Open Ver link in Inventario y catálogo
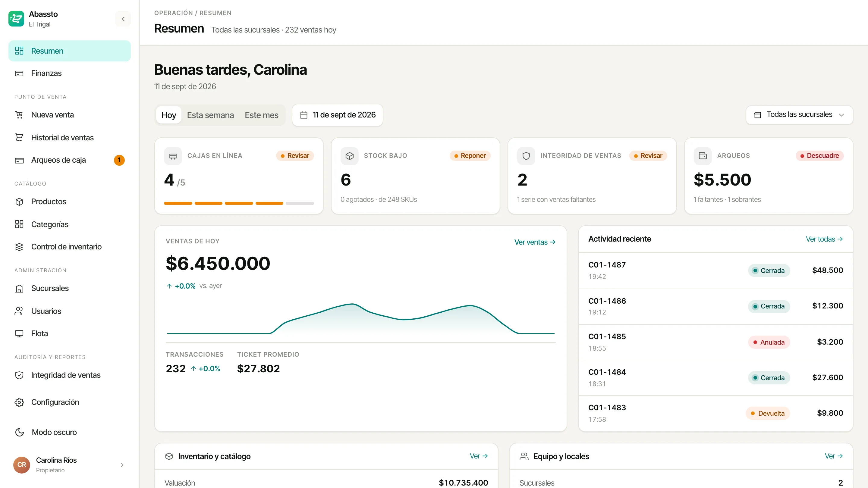The width and height of the screenshot is (868, 488). [x=479, y=456]
